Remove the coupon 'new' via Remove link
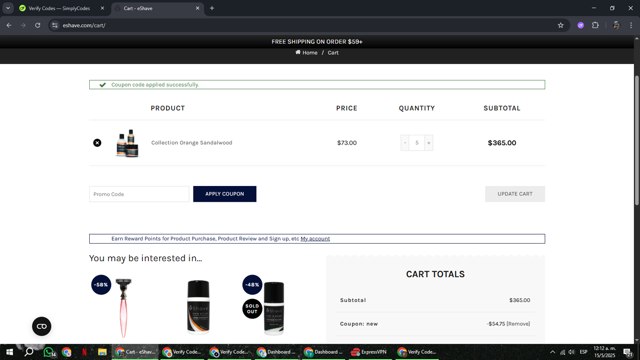This screenshot has width=640, height=360. (518, 324)
